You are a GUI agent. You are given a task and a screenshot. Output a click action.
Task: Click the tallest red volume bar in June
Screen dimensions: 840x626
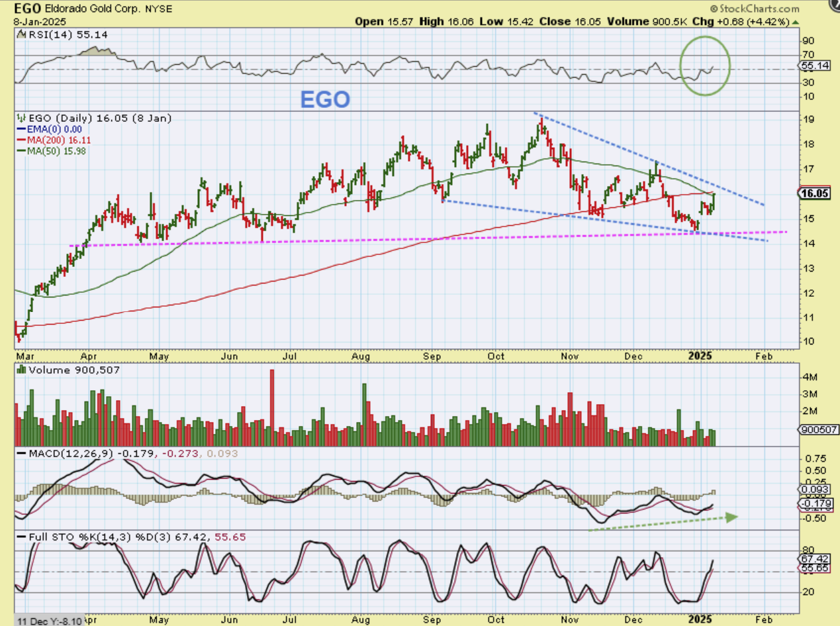tap(271, 407)
